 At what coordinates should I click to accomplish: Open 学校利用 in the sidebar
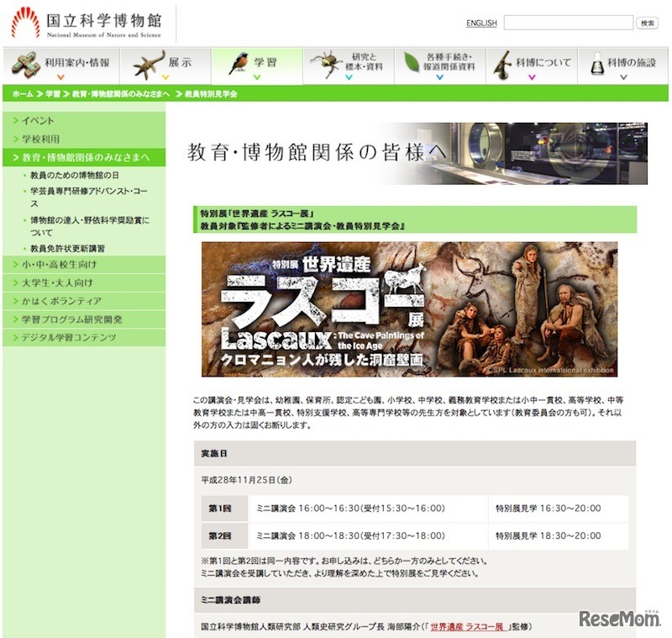click(84, 139)
